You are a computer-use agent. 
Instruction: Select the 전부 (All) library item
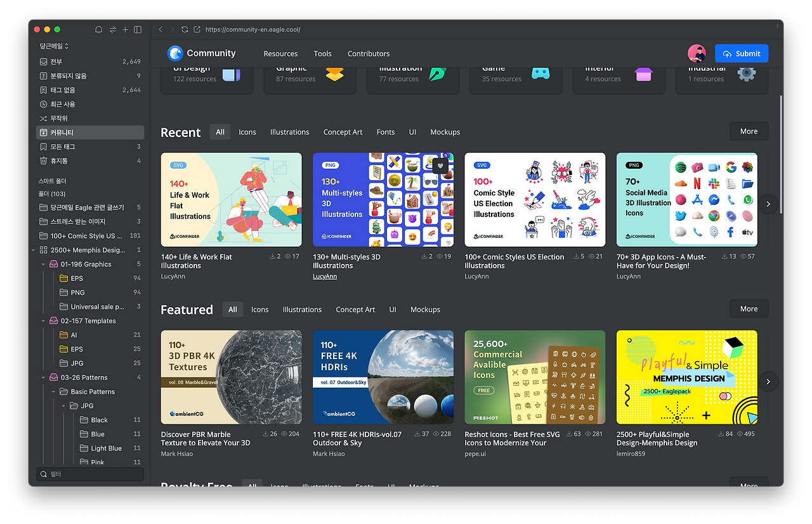(x=90, y=62)
